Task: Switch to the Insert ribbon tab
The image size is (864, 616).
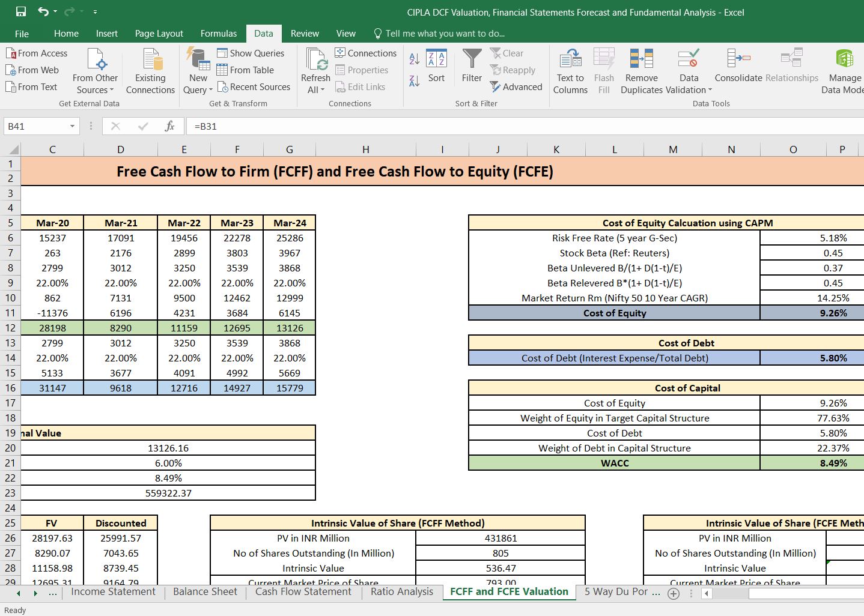Action: point(107,34)
